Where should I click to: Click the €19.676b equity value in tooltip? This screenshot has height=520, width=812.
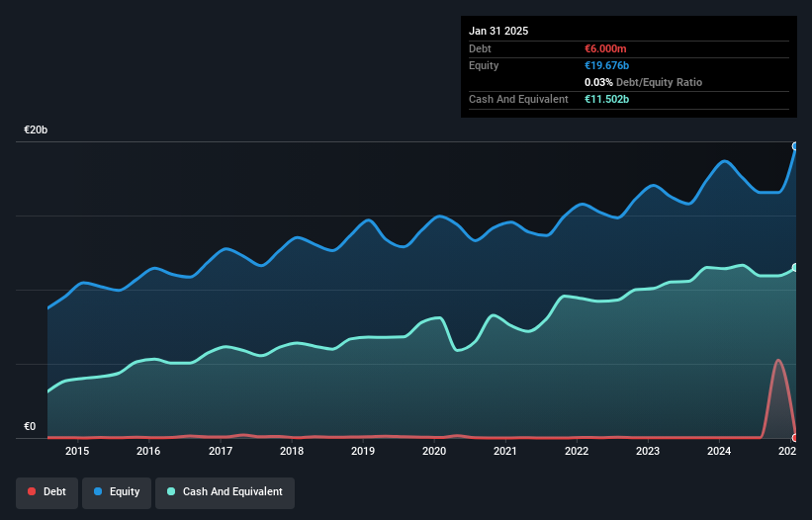606,65
